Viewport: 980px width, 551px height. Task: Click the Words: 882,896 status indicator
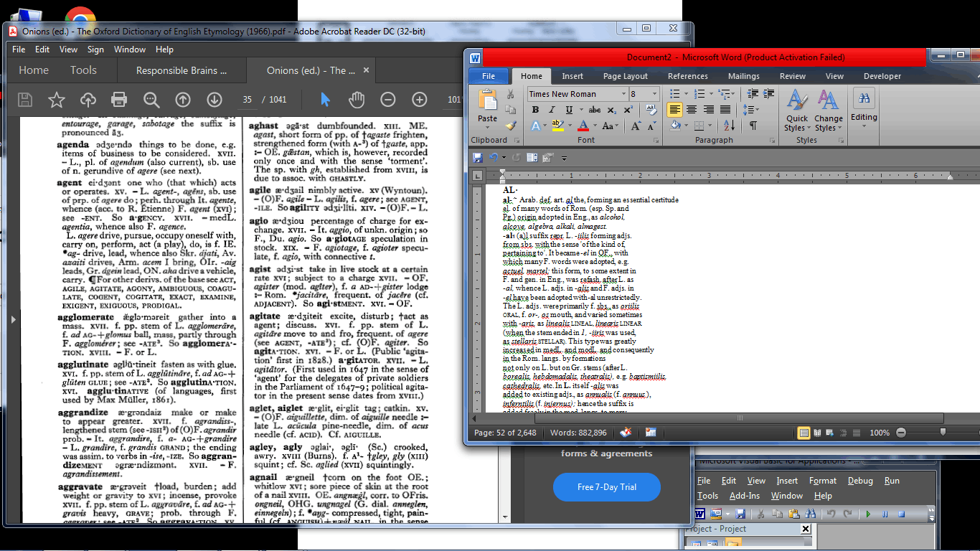click(x=578, y=433)
